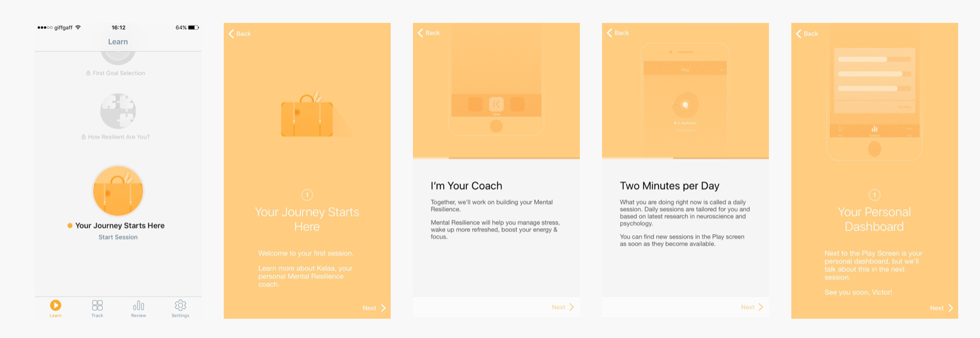Click the Two Minutes per Day heading

[x=670, y=186]
